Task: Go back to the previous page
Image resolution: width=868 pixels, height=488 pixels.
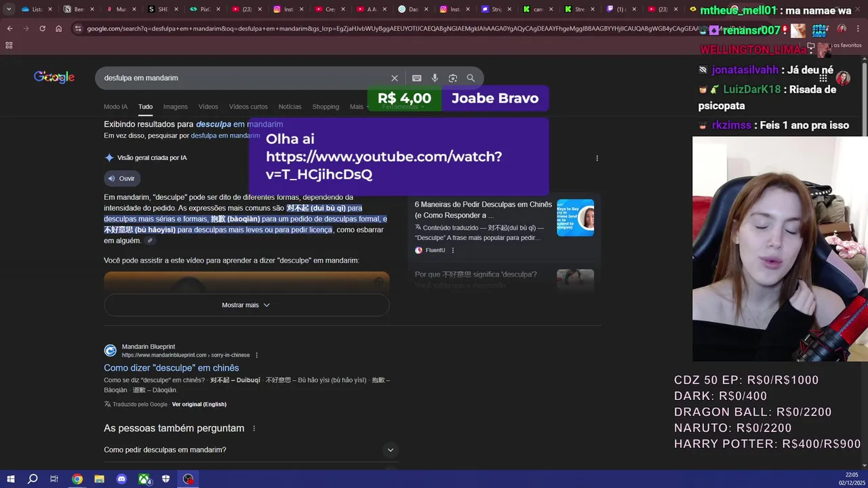Action: click(x=9, y=28)
